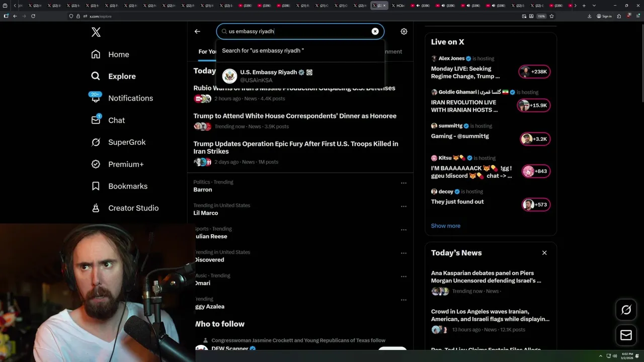Open browser downloads icon
The height and width of the screenshot is (362, 644).
coord(589,16)
